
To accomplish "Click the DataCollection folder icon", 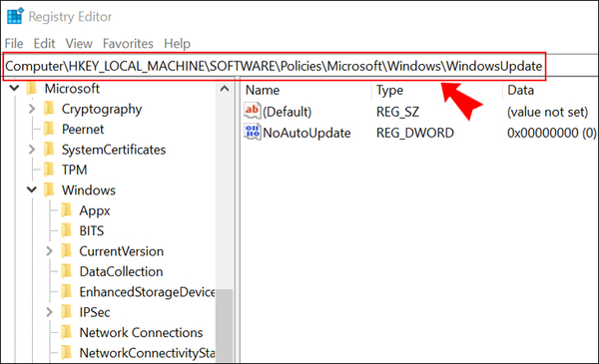I will [67, 271].
